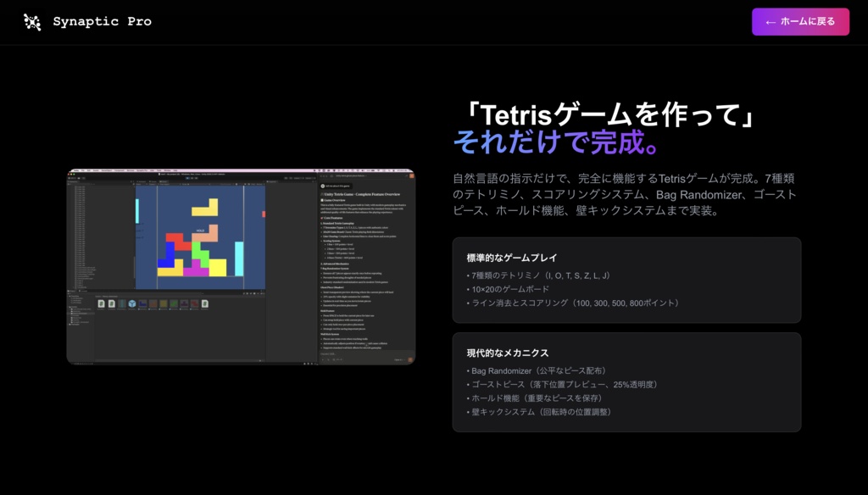The image size is (868, 495).
Task: Click the Synaptic Pro logo in the page header
Action: (x=32, y=22)
